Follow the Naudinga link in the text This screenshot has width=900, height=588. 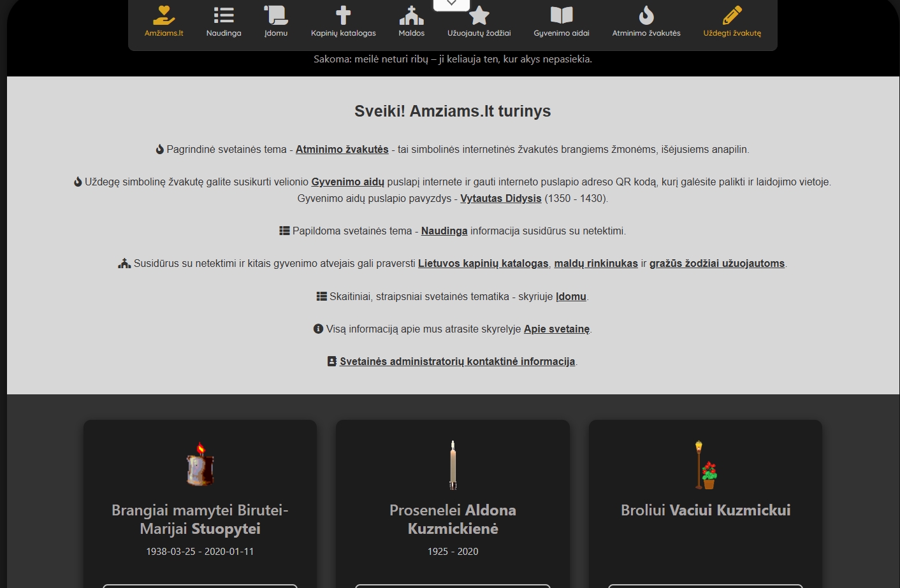pyautogui.click(x=444, y=231)
